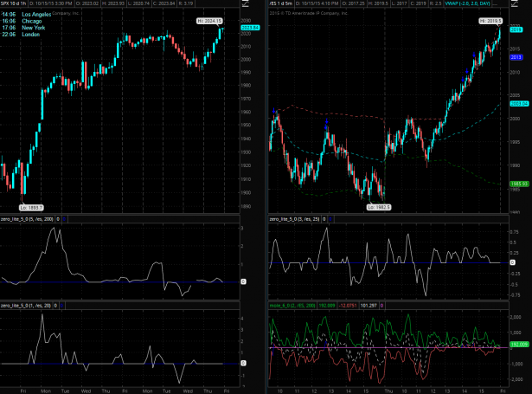Click the Lo: 1982.5 bubble on /ES chart
Image resolution: width=532 pixels, height=394 pixels.
click(378, 206)
